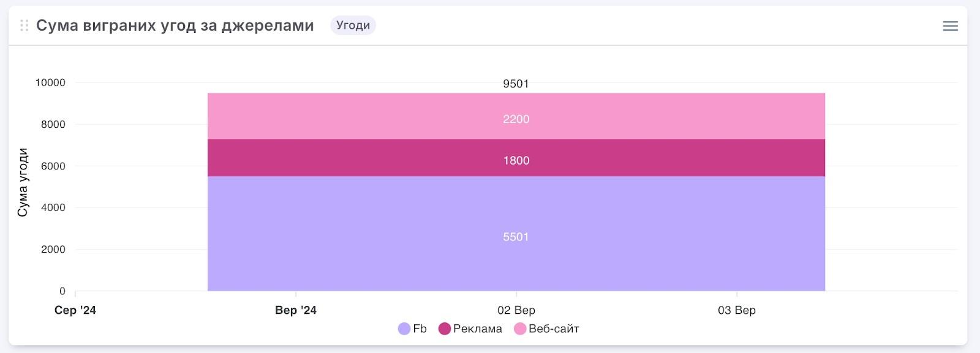Click the Вер '24 axis label

(296, 310)
